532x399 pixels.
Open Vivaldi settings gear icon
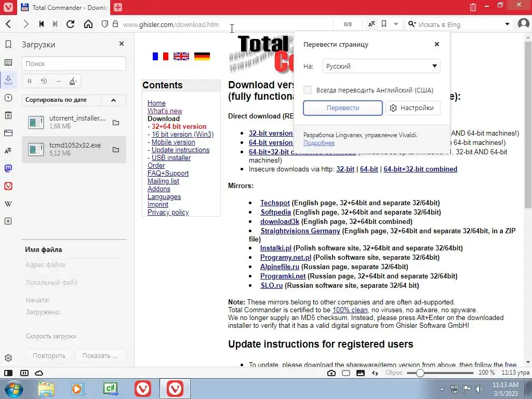click(8, 358)
